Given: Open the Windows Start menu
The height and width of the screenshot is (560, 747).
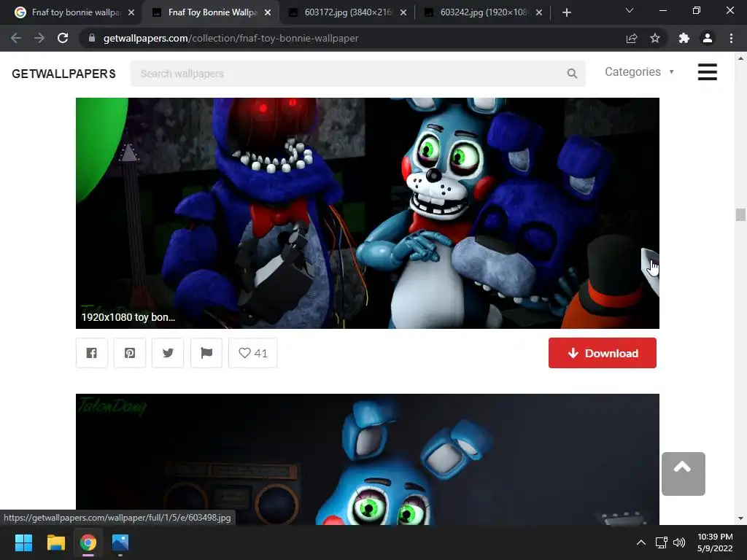Looking at the screenshot, I should (23, 542).
